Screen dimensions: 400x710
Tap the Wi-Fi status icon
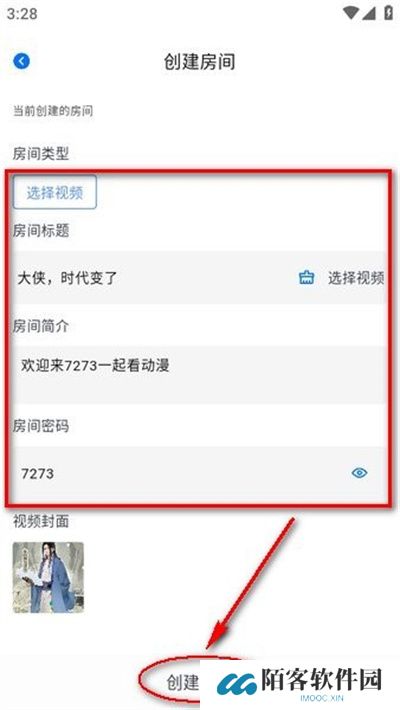pyautogui.click(x=351, y=13)
